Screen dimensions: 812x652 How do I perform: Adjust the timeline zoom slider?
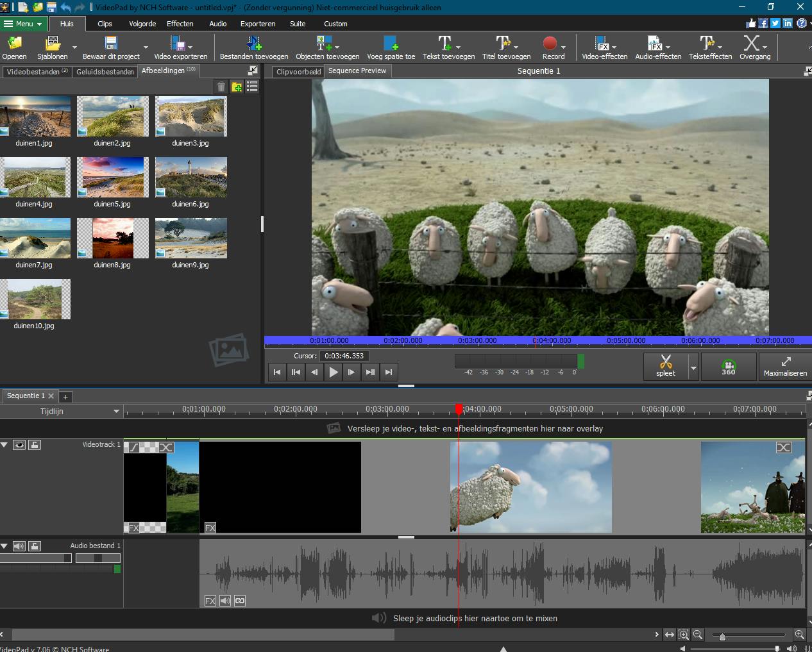(722, 637)
